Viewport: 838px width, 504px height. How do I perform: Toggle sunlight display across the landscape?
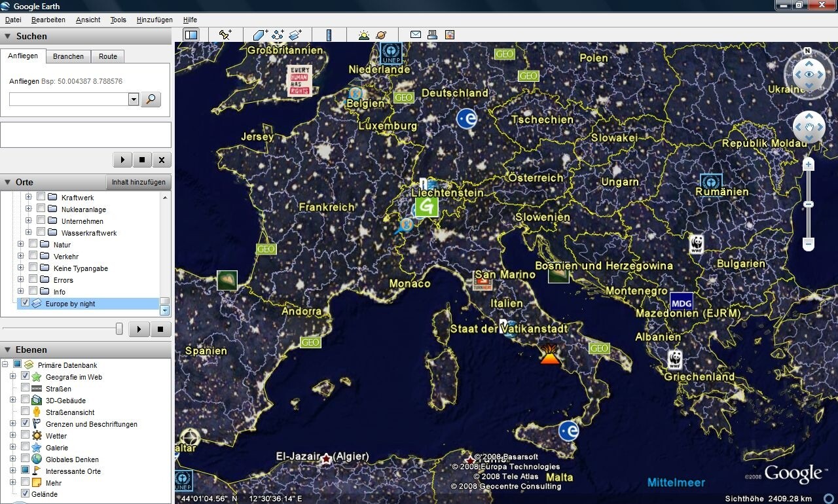tap(363, 35)
